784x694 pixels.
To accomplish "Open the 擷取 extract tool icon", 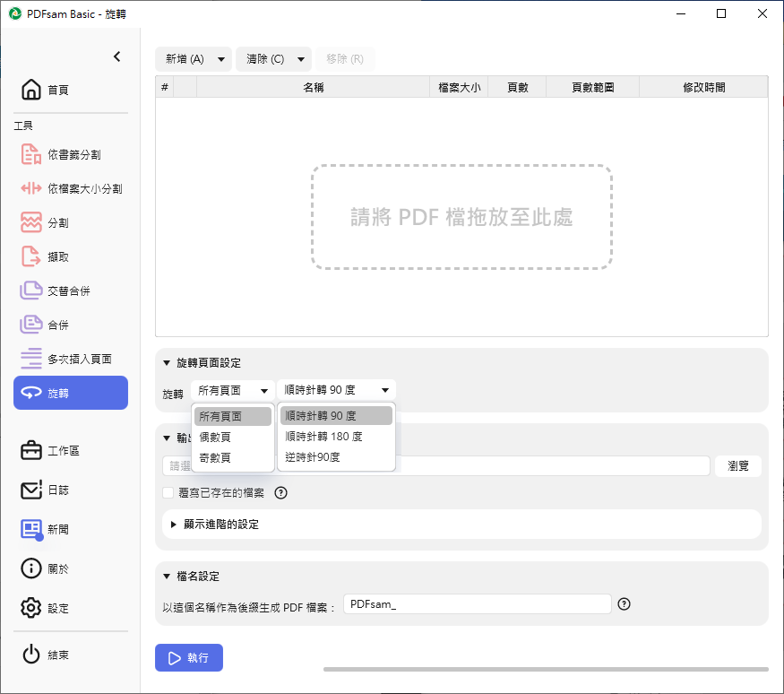I will coord(31,256).
